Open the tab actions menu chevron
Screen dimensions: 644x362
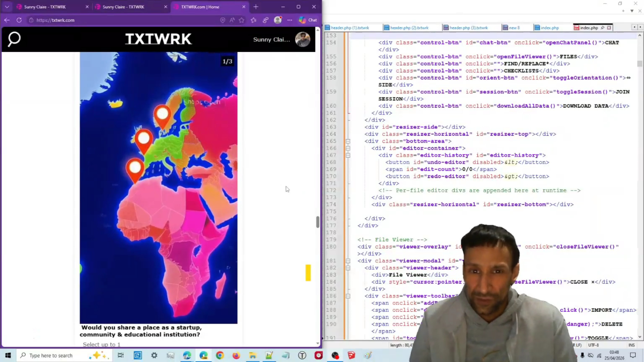[x=7, y=7]
